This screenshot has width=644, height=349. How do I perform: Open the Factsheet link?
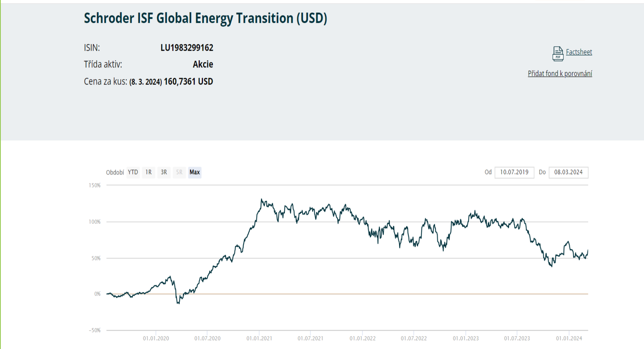[579, 52]
